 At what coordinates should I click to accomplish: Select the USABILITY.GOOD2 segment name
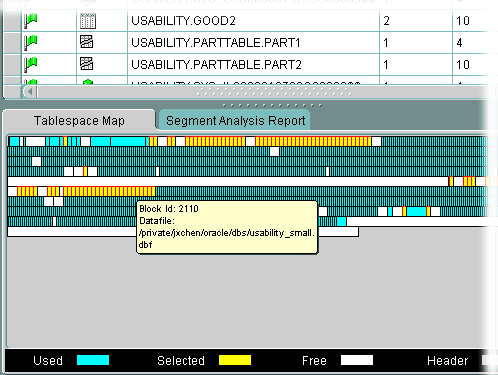pyautogui.click(x=183, y=21)
